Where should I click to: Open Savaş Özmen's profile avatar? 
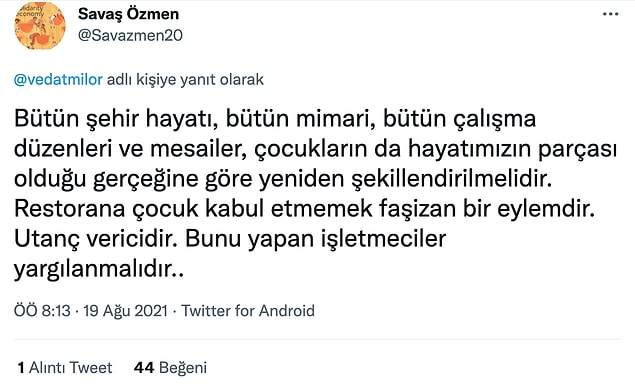point(40,25)
